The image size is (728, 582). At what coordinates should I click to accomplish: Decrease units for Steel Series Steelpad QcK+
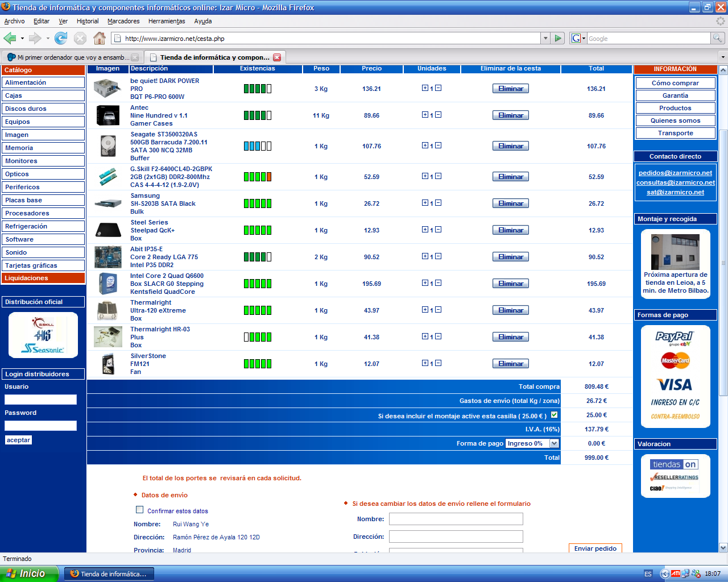438,230
